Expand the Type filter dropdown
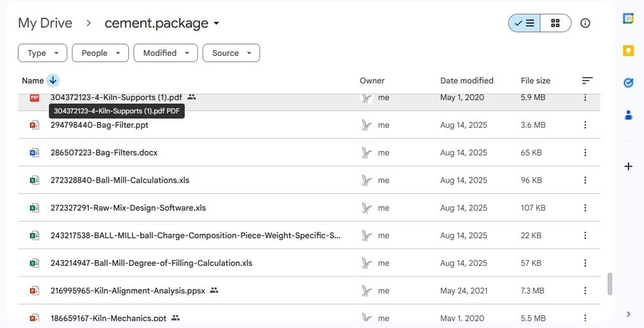 coord(42,53)
